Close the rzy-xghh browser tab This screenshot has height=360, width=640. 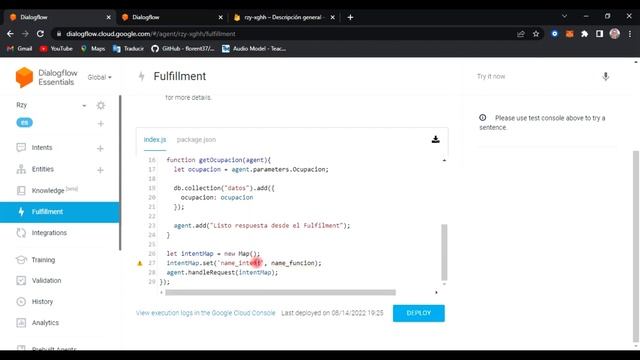(333, 17)
